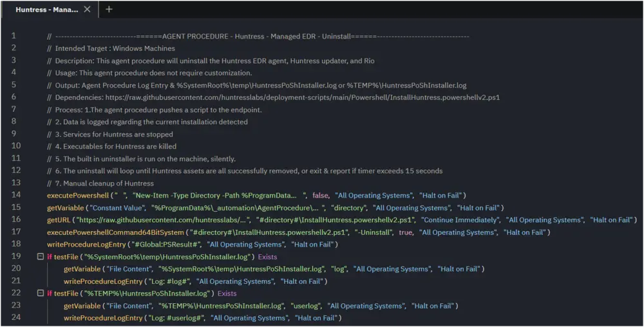This screenshot has width=644, height=327.
Task: Click the Exists keyword on line 19
Action: (267, 257)
